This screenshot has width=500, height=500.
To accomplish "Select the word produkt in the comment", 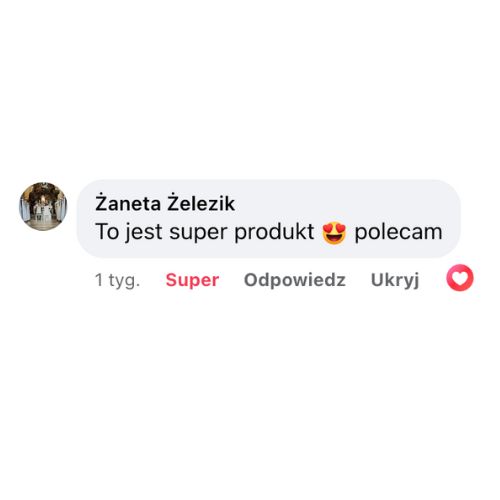I will pos(274,232).
